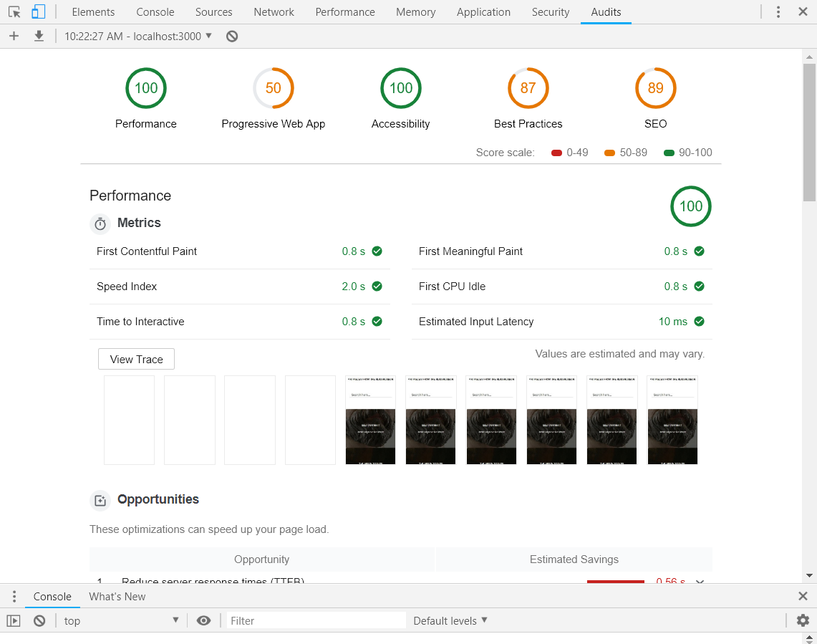Click the Opportunities section icon
The image size is (817, 644).
(x=100, y=501)
